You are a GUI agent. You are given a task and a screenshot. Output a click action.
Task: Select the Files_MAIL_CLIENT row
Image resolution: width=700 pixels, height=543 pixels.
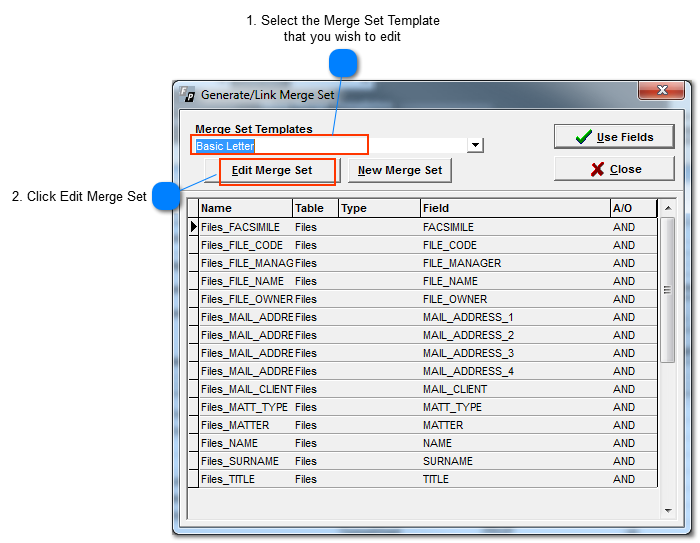pyautogui.click(x=245, y=389)
